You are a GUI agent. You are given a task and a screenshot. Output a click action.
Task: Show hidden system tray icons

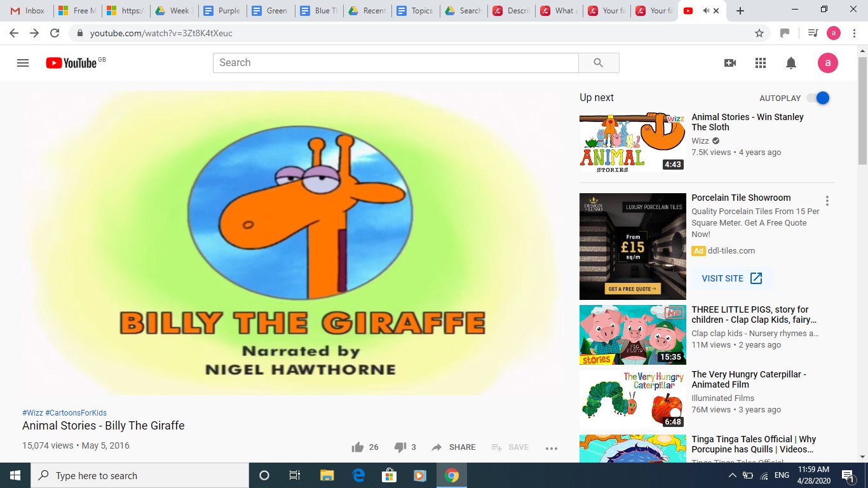[732, 475]
